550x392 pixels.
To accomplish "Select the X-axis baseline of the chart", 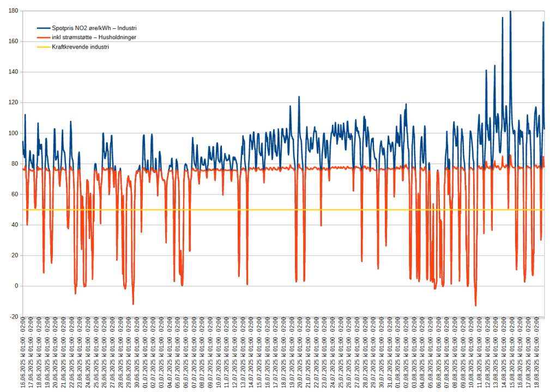I will (x=273, y=316).
